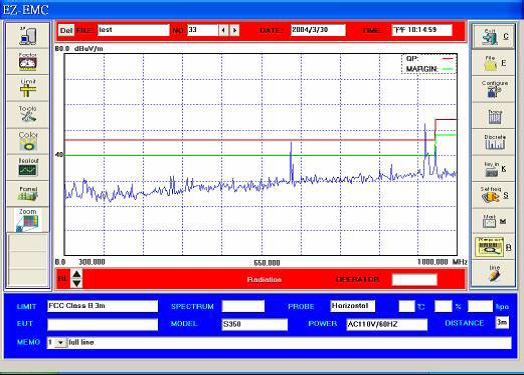
Task: Open the Color settings icon
Action: tap(28, 141)
